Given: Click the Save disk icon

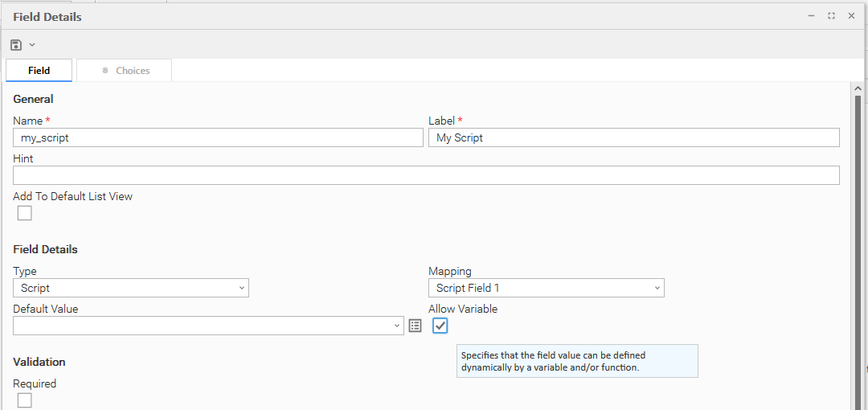Looking at the screenshot, I should point(16,45).
